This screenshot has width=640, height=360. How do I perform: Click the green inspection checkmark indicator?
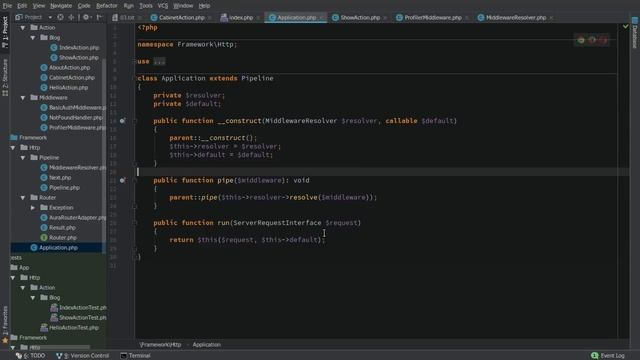[x=625, y=27]
